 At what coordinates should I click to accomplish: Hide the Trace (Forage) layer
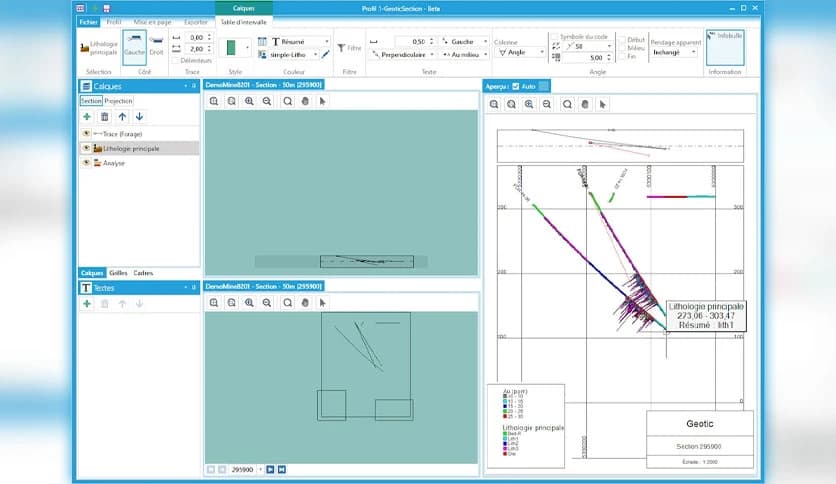[86, 133]
